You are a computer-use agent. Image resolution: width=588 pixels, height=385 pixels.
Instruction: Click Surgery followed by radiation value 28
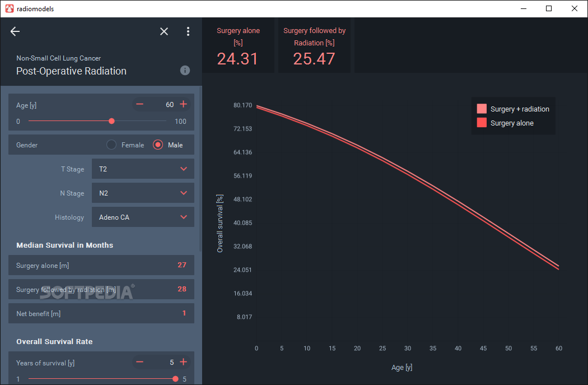click(182, 289)
